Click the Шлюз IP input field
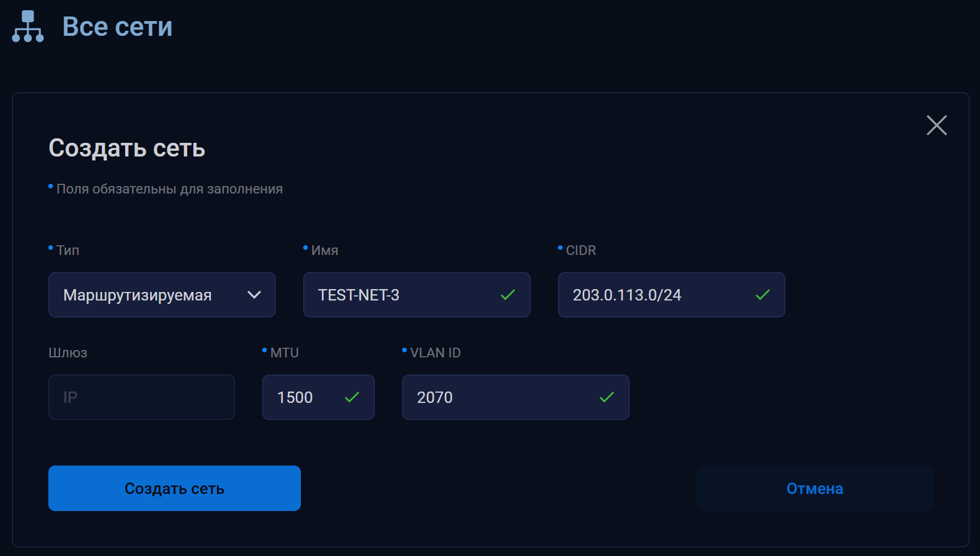 (141, 397)
